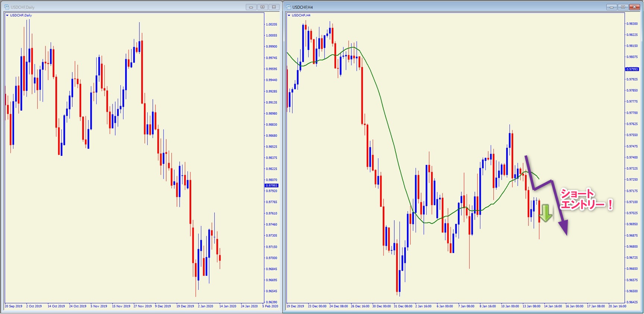Restore the USDCHF,H4 chart window
Image resolution: width=644 pixels, height=314 pixels.
pyautogui.click(x=623, y=7)
